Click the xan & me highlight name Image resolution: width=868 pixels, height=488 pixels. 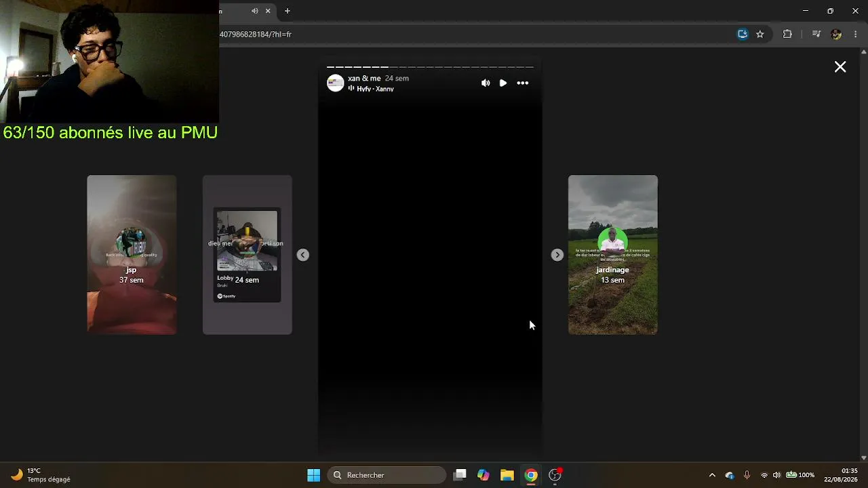coord(364,79)
